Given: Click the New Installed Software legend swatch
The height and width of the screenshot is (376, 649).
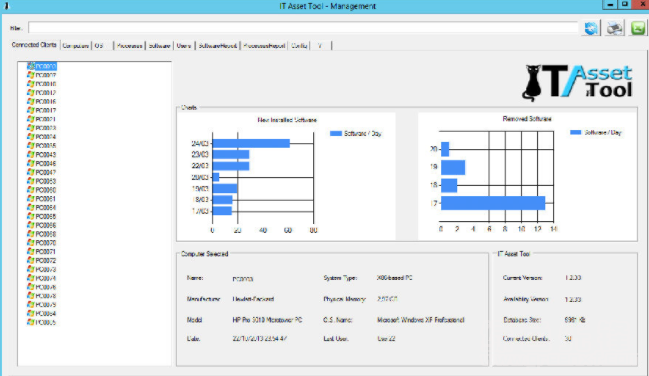Looking at the screenshot, I should pyautogui.click(x=336, y=133).
